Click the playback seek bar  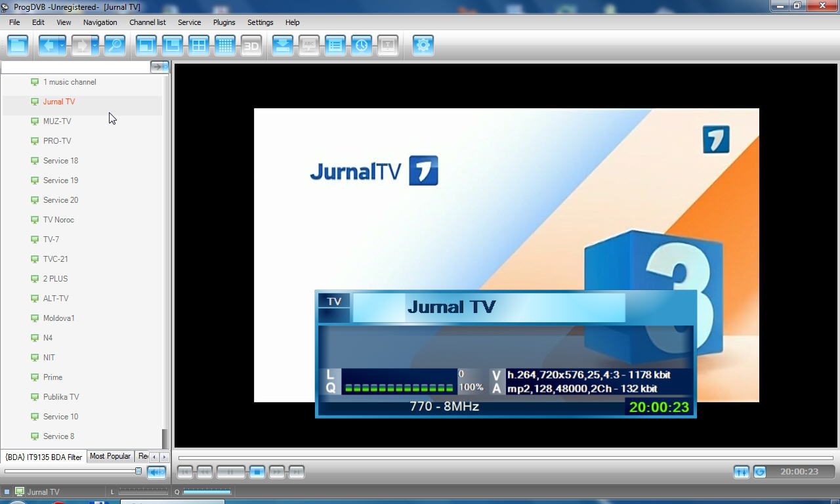[505, 458]
